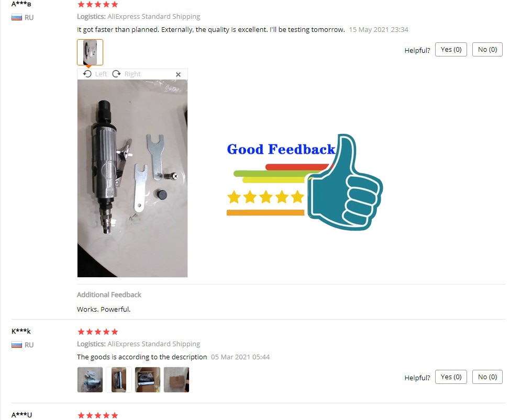Click the star rating on K***k's review
This screenshot has height=420, width=510.
97,332
